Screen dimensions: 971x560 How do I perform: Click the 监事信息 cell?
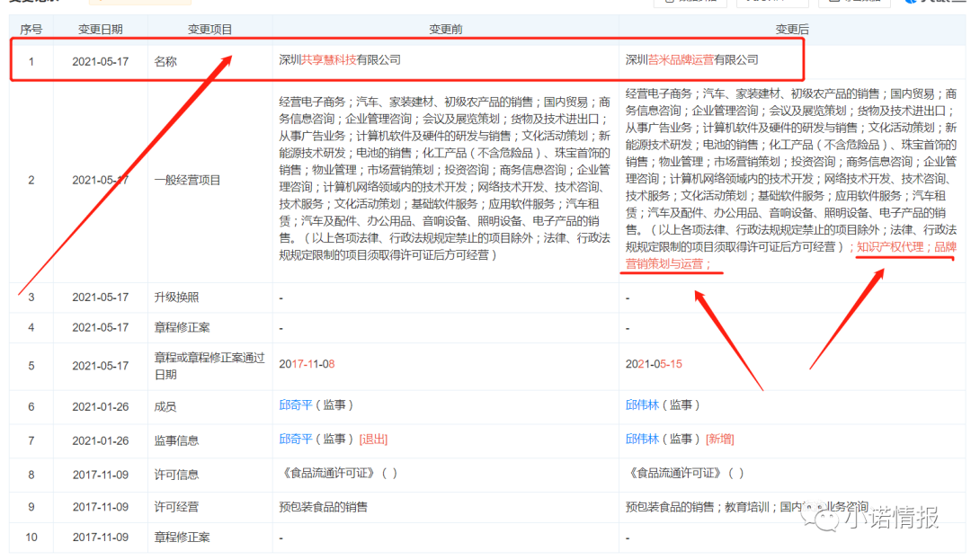pyautogui.click(x=176, y=440)
